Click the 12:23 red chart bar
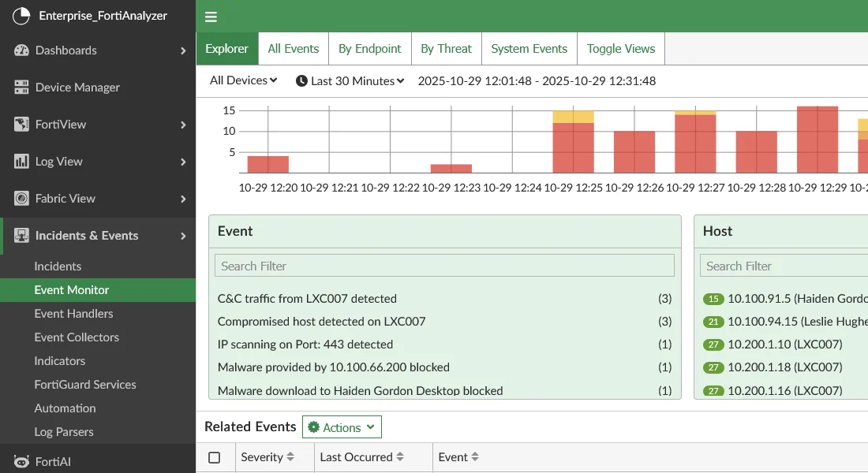868x473 pixels. pyautogui.click(x=451, y=169)
